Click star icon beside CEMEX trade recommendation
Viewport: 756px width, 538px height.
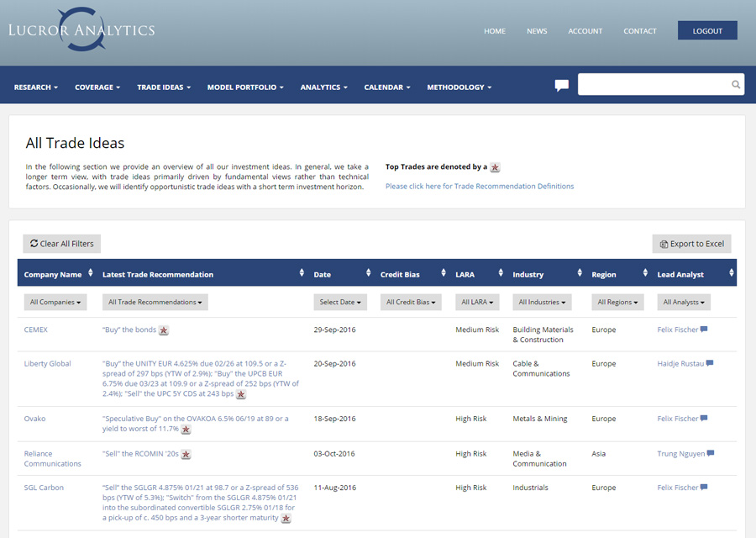pos(164,330)
